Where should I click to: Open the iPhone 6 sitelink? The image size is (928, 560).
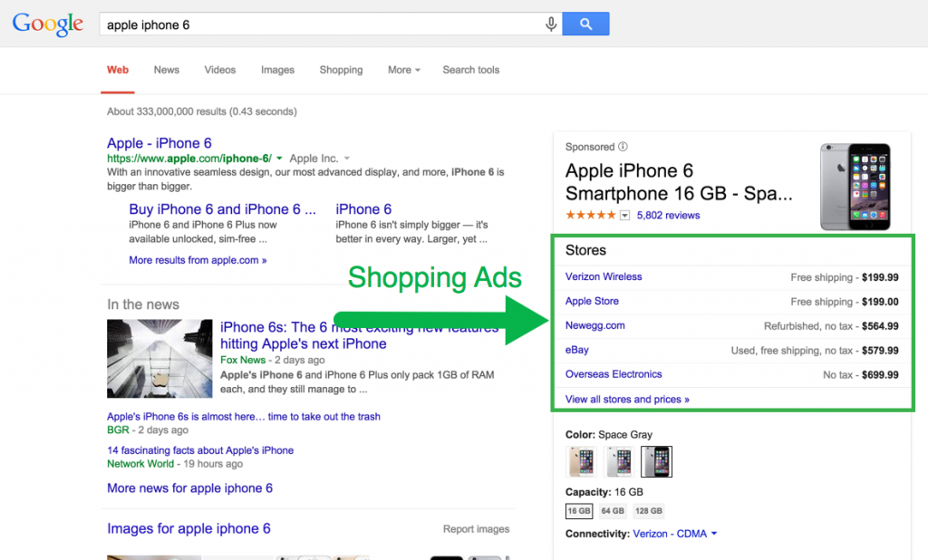[x=363, y=209]
